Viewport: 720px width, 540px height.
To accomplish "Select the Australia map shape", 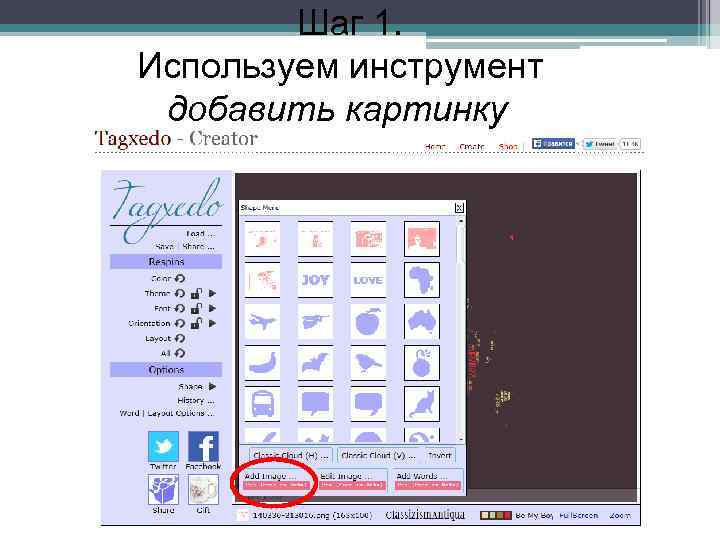I will pos(422,321).
